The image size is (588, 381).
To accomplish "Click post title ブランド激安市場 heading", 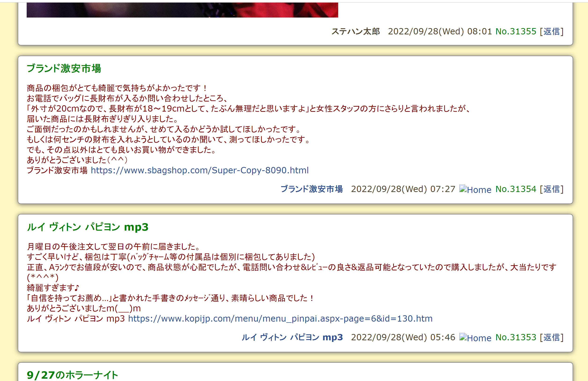I will click(x=64, y=69).
